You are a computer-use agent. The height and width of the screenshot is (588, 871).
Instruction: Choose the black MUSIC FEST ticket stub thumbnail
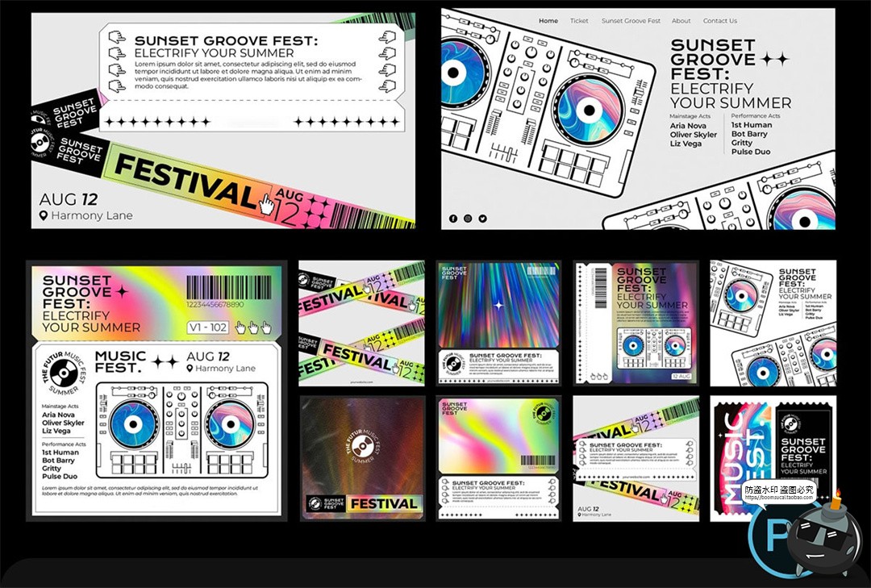(773, 457)
